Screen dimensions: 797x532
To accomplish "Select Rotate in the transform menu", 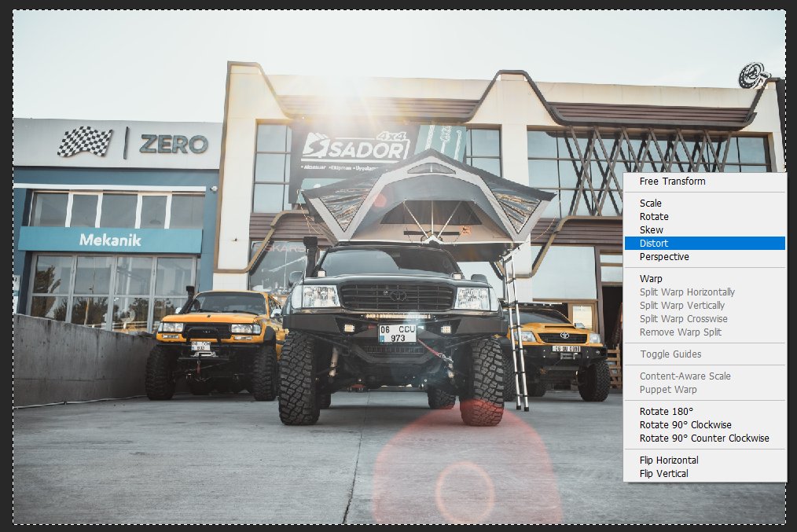I will [x=704, y=216].
